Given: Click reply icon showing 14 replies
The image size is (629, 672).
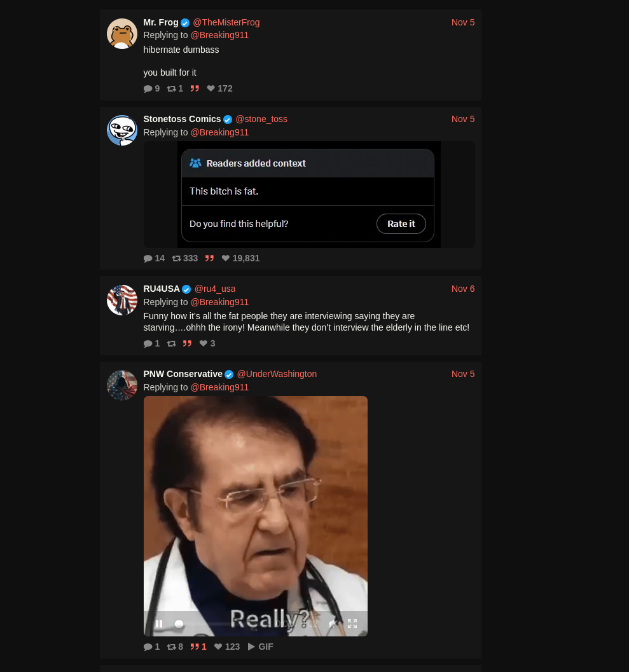Looking at the screenshot, I should pos(148,258).
